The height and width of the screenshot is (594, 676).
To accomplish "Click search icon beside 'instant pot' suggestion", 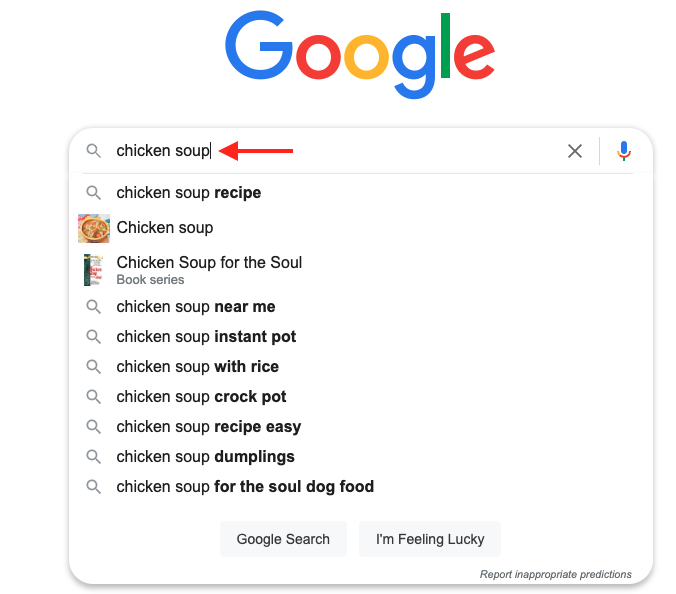I will 93,337.
